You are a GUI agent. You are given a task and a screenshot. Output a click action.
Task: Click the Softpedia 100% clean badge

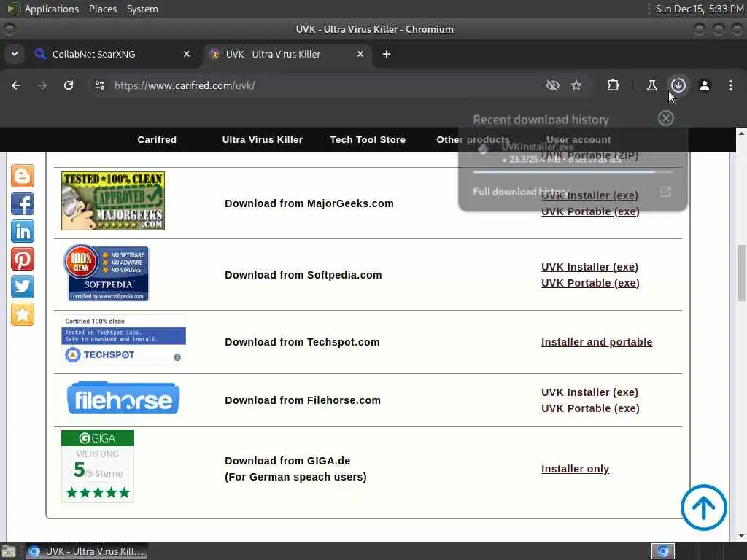[x=107, y=273]
